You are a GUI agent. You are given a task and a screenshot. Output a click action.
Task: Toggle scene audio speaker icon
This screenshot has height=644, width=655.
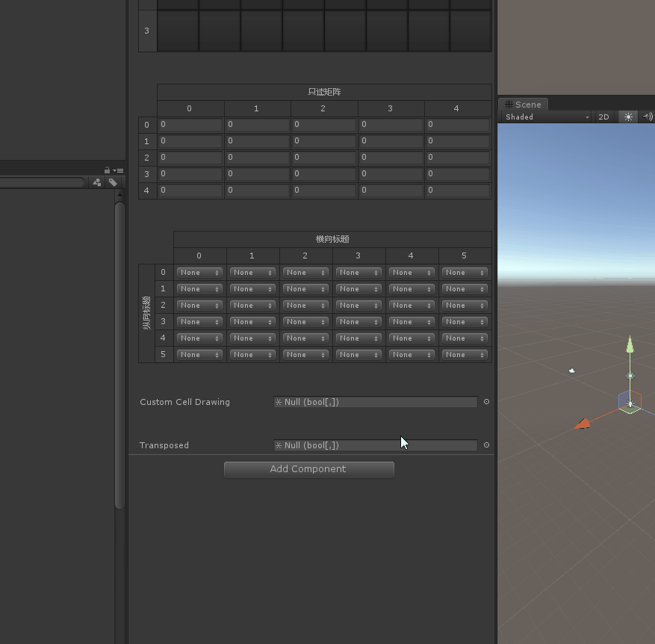coord(647,117)
